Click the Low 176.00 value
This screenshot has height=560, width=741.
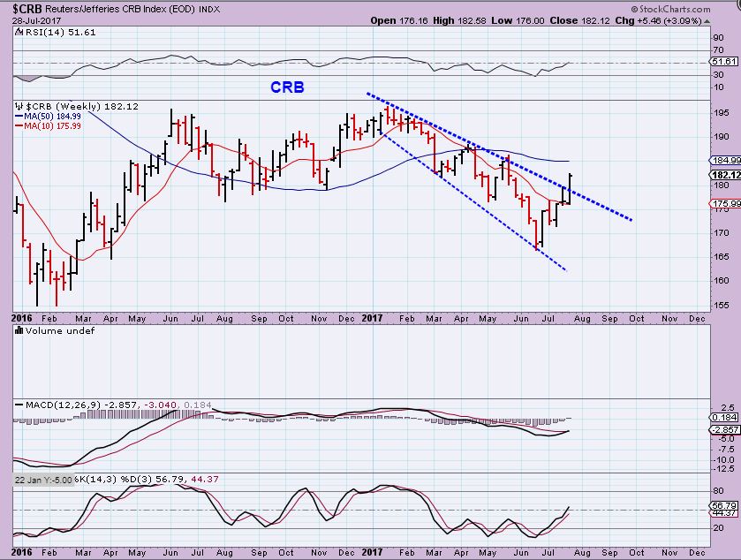tap(518, 21)
